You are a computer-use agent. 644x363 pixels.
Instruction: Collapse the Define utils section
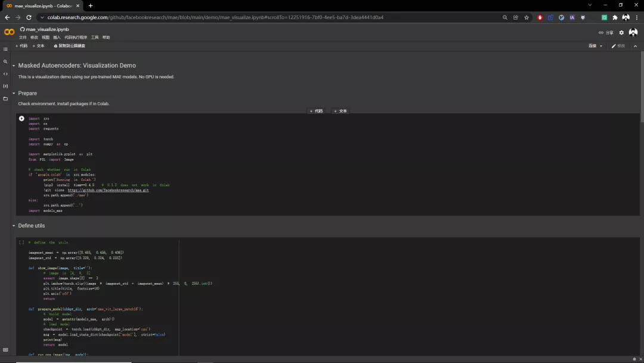(x=14, y=226)
